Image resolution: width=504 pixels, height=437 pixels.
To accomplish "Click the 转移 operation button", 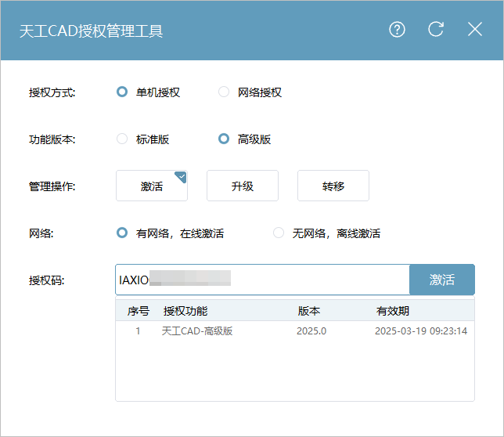I will point(333,186).
